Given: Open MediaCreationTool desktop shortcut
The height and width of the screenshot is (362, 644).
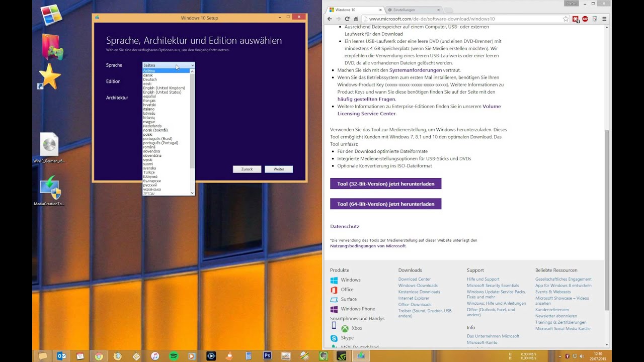Looking at the screenshot, I should [x=49, y=191].
